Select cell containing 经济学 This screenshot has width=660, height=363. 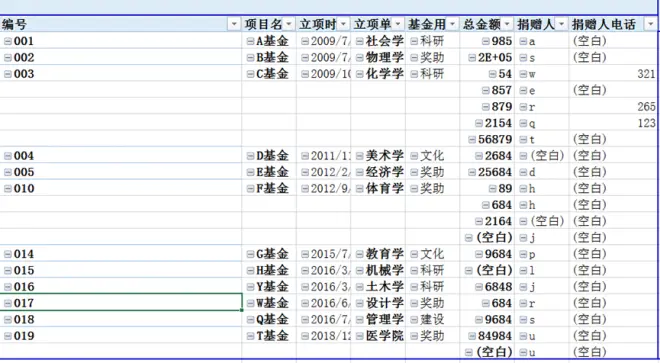378,172
